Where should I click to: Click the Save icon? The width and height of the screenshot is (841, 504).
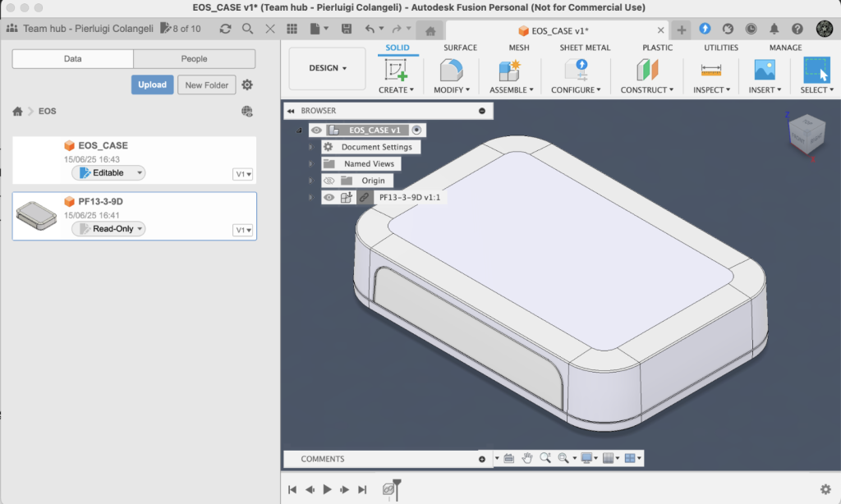[347, 29]
